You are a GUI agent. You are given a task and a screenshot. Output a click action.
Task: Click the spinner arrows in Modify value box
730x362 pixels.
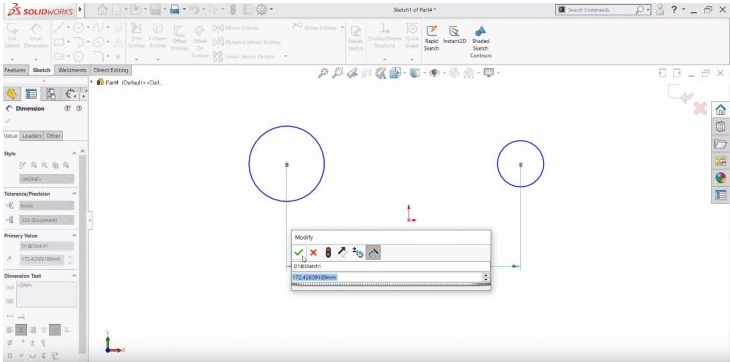coord(487,277)
